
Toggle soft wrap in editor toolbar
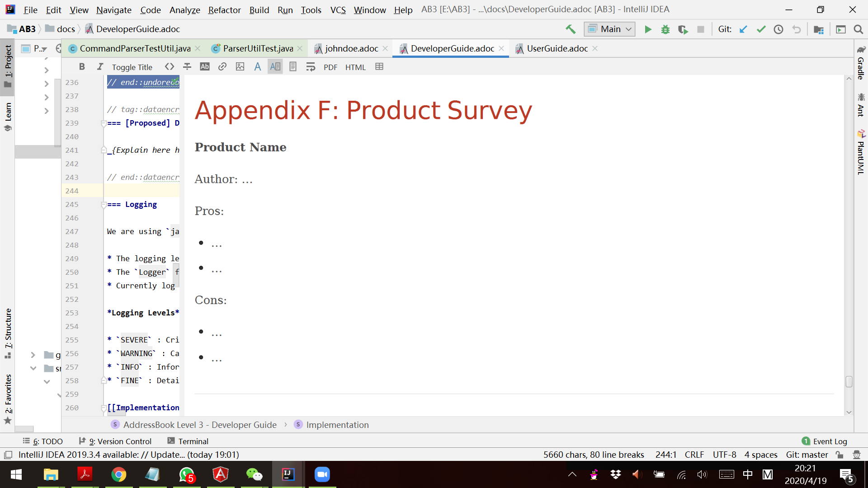pyautogui.click(x=311, y=67)
